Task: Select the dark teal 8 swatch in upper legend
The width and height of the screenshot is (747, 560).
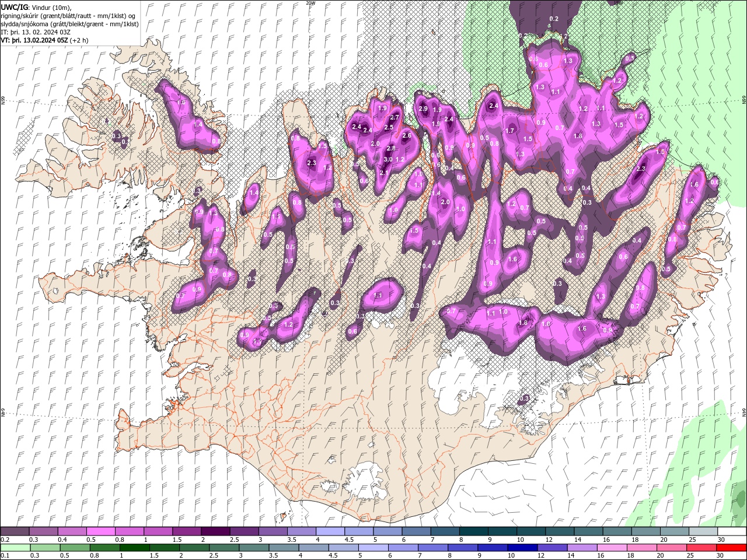Action: coord(473,531)
